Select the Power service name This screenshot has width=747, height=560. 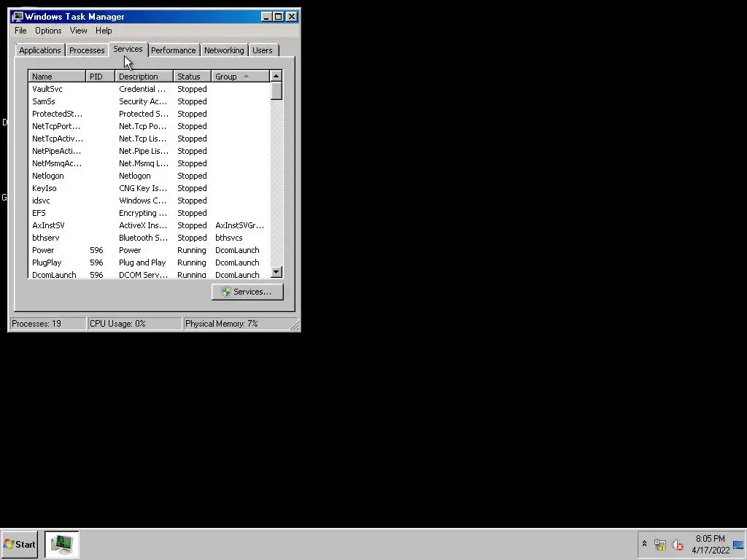[43, 250]
